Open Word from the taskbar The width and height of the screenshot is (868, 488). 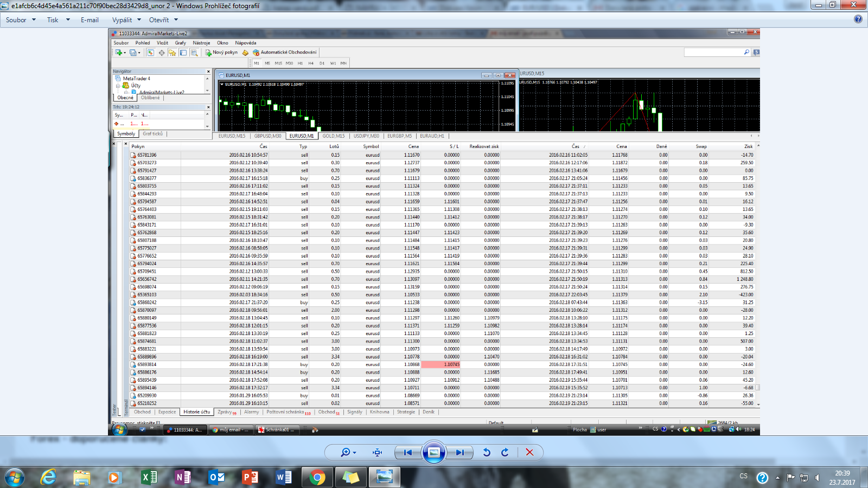pos(283,477)
